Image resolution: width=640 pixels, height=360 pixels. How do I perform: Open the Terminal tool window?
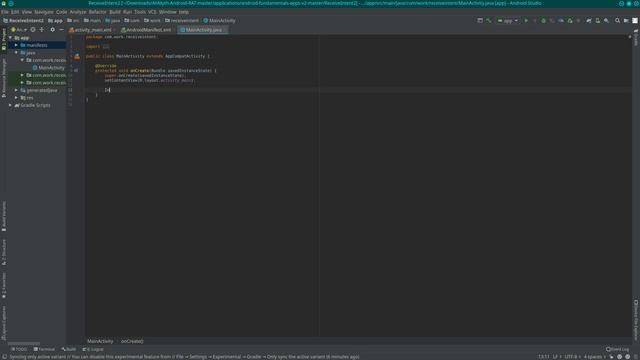click(x=44, y=349)
